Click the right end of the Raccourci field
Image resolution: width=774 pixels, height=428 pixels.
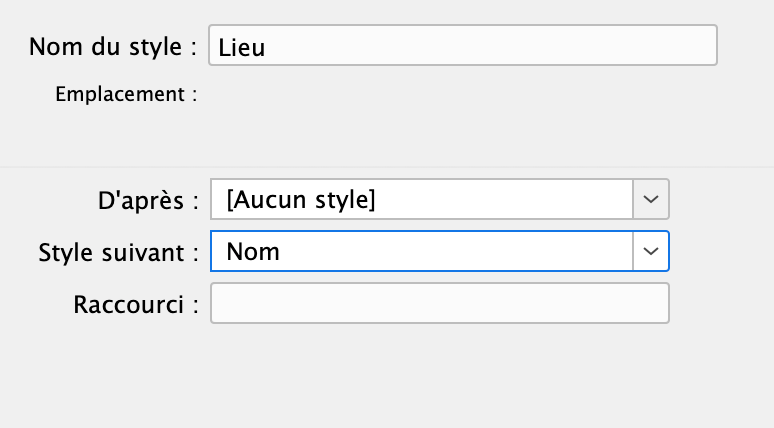pyautogui.click(x=658, y=304)
